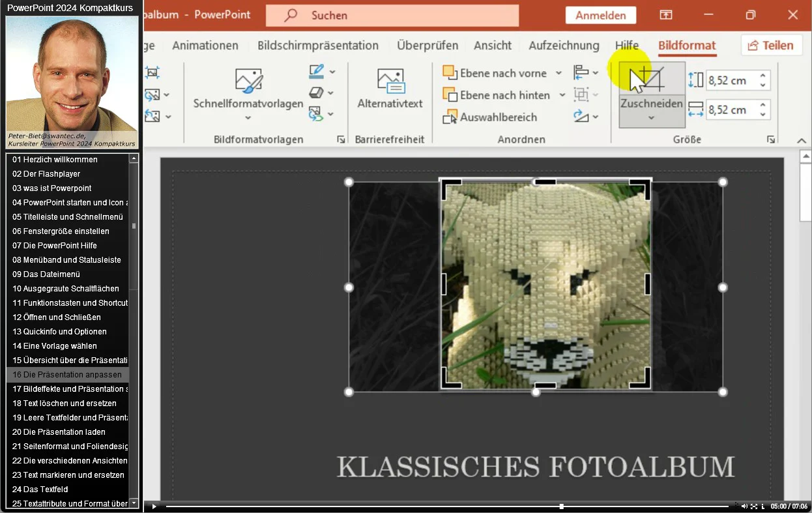
Task: Click the video info icon
Action: (x=763, y=506)
